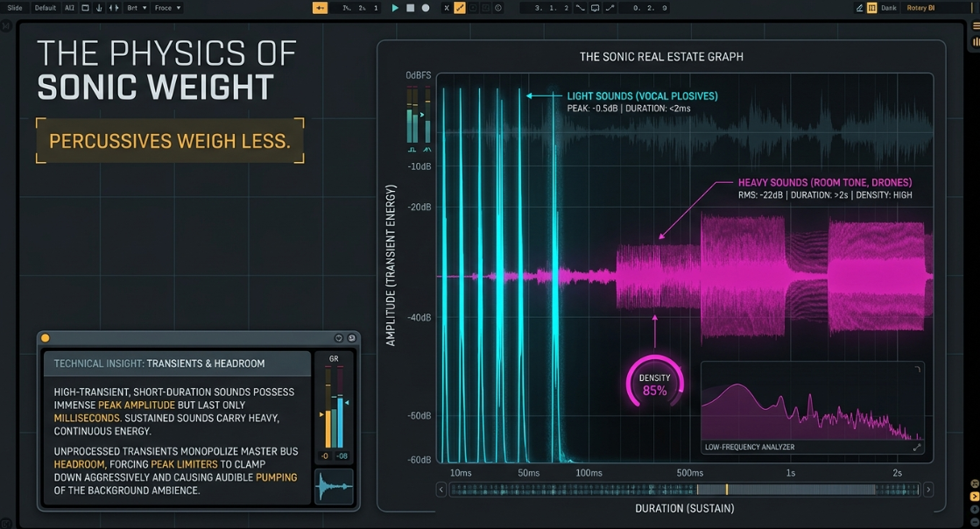This screenshot has height=529, width=980.
Task: Start playback with the play button
Action: click(x=395, y=8)
